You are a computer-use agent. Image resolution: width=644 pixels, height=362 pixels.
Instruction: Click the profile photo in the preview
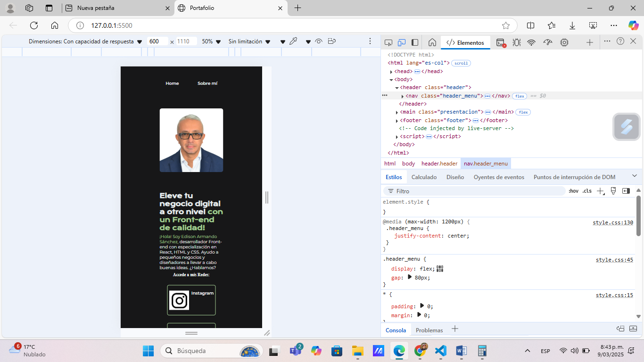click(191, 140)
